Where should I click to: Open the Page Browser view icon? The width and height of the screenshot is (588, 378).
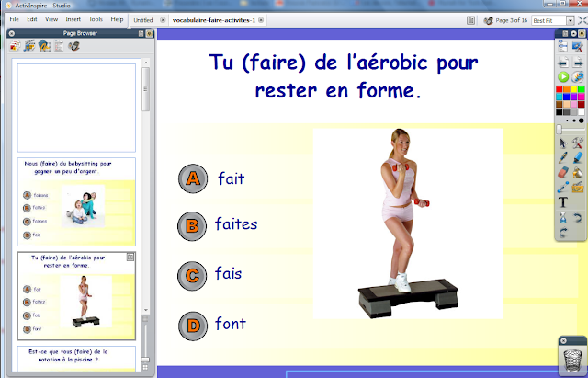15,46
